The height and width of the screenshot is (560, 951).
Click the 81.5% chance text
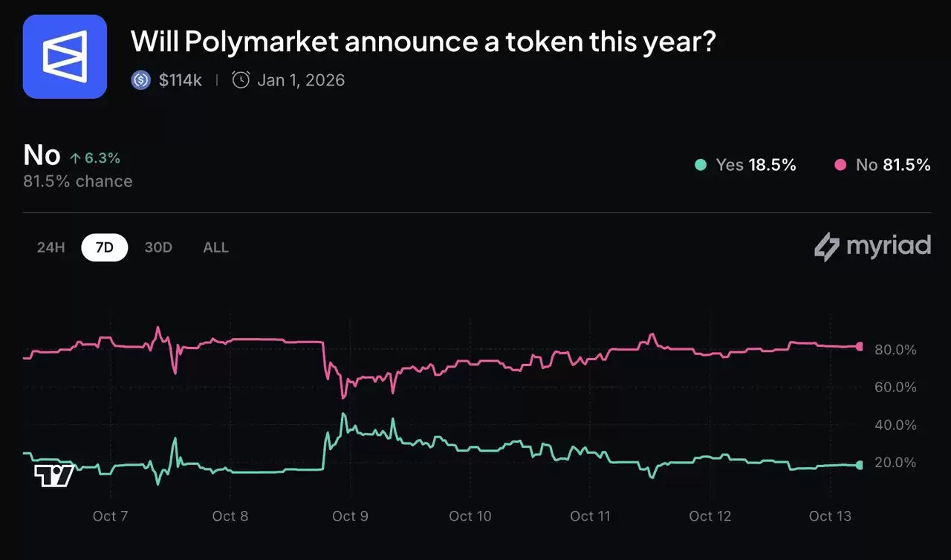pos(77,180)
